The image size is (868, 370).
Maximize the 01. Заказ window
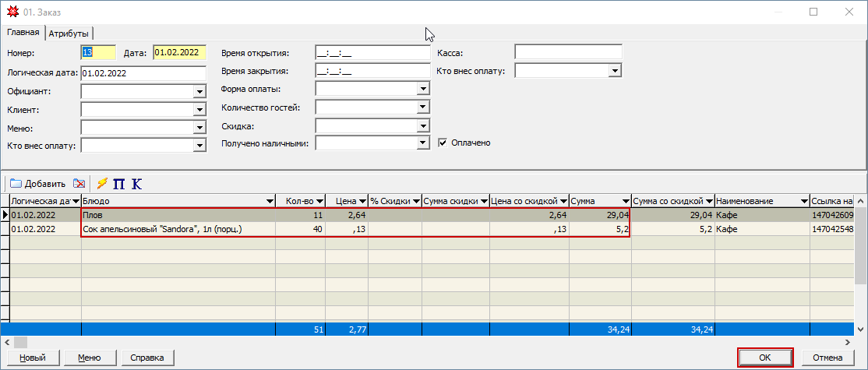pos(813,12)
